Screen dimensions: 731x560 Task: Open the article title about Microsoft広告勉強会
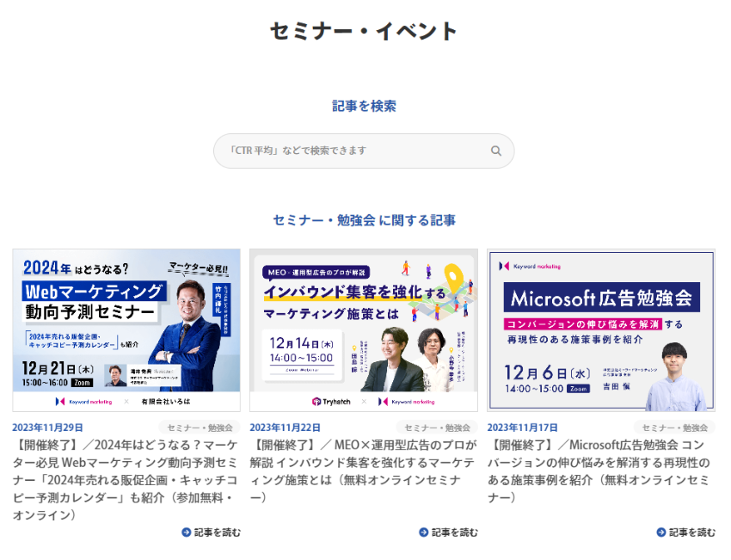point(599,471)
